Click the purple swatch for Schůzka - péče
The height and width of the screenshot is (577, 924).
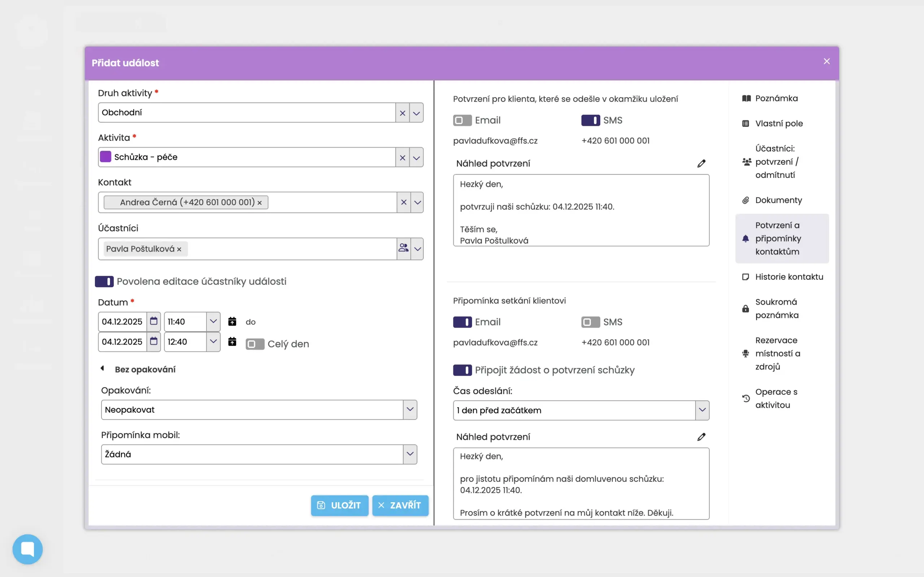click(x=106, y=157)
